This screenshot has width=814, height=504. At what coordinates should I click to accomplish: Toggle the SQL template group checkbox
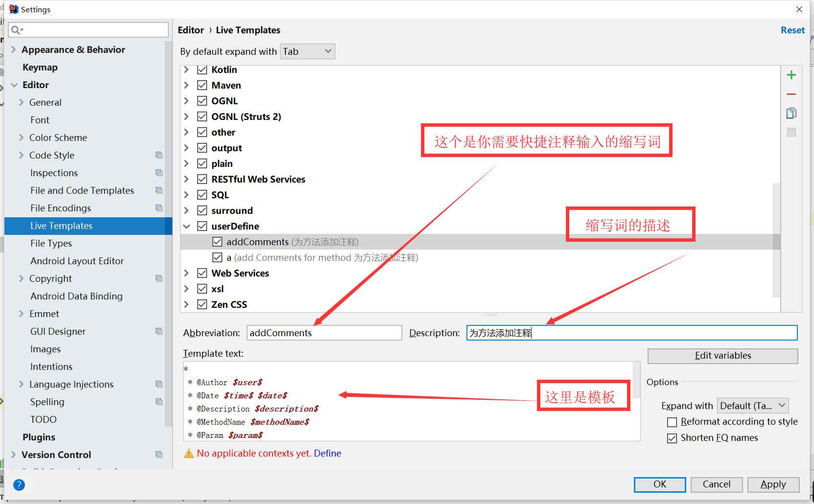coord(202,195)
